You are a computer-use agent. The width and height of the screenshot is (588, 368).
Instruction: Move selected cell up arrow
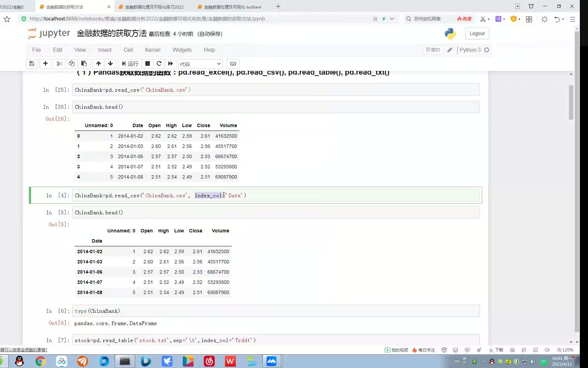click(98, 64)
